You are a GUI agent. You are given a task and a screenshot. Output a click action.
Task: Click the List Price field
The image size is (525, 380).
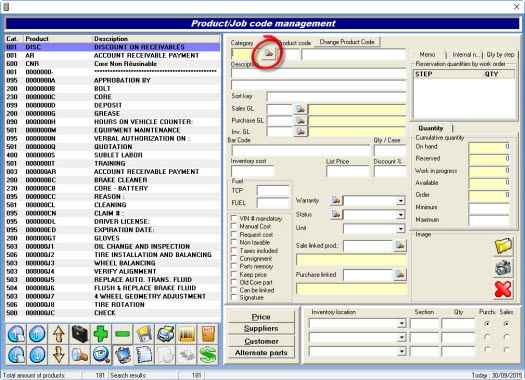(x=348, y=171)
